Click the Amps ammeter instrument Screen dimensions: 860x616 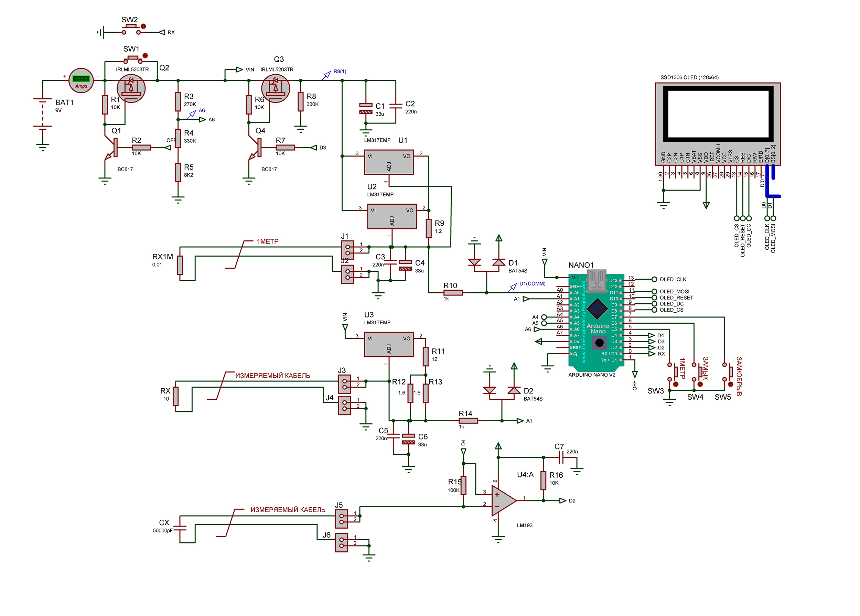[x=81, y=81]
